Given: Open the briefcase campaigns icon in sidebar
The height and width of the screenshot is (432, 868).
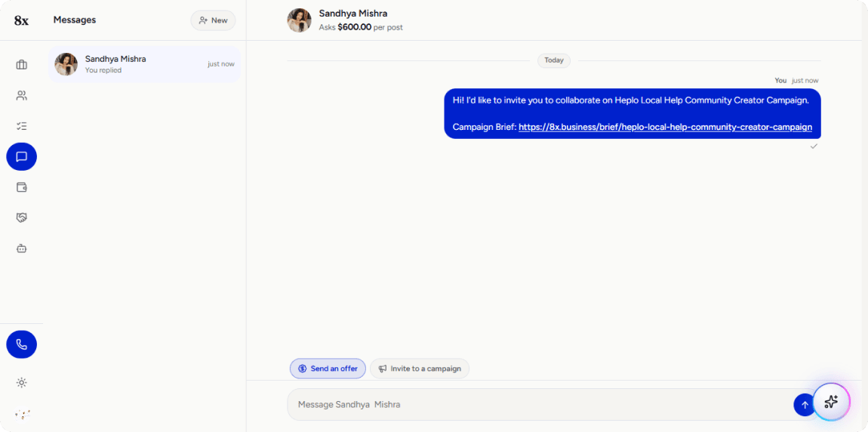Looking at the screenshot, I should point(22,65).
